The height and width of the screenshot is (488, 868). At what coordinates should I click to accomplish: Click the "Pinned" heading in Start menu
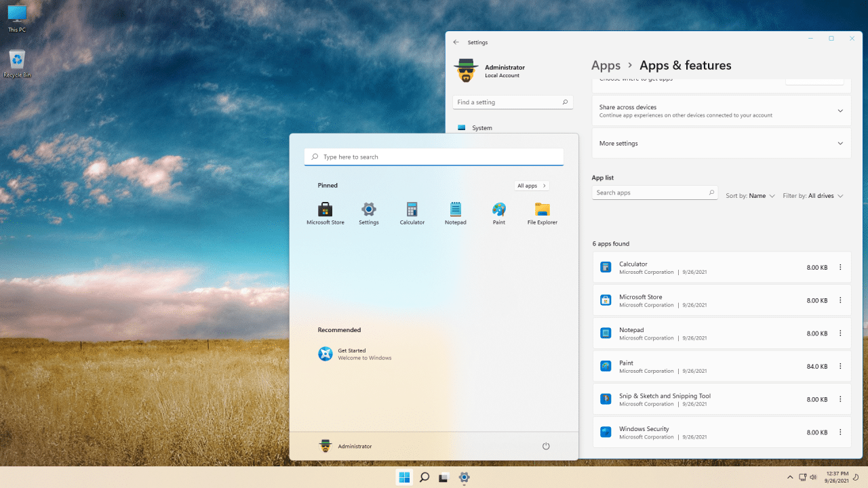pos(328,185)
